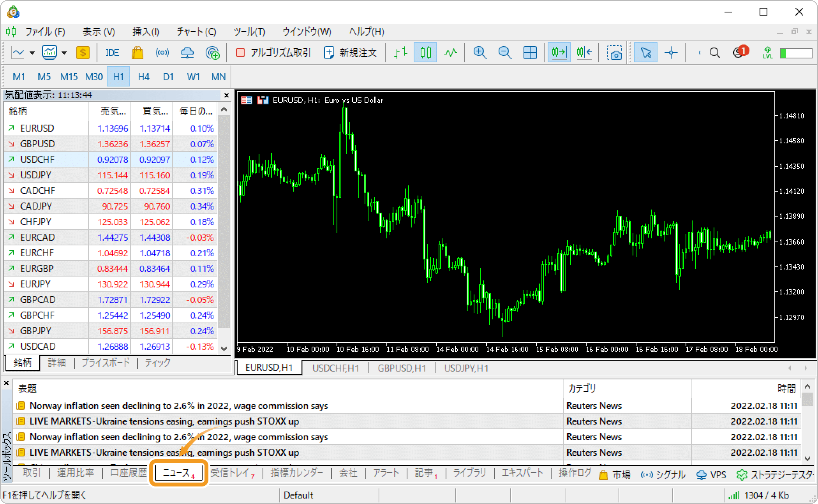Click the zoom in magnifier icon
Image resolution: width=818 pixels, height=504 pixels.
(480, 53)
